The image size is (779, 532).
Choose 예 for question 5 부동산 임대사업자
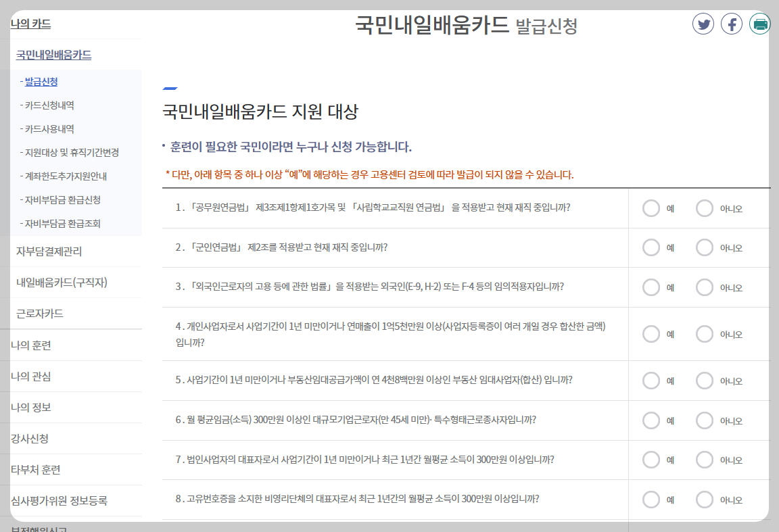(x=651, y=381)
